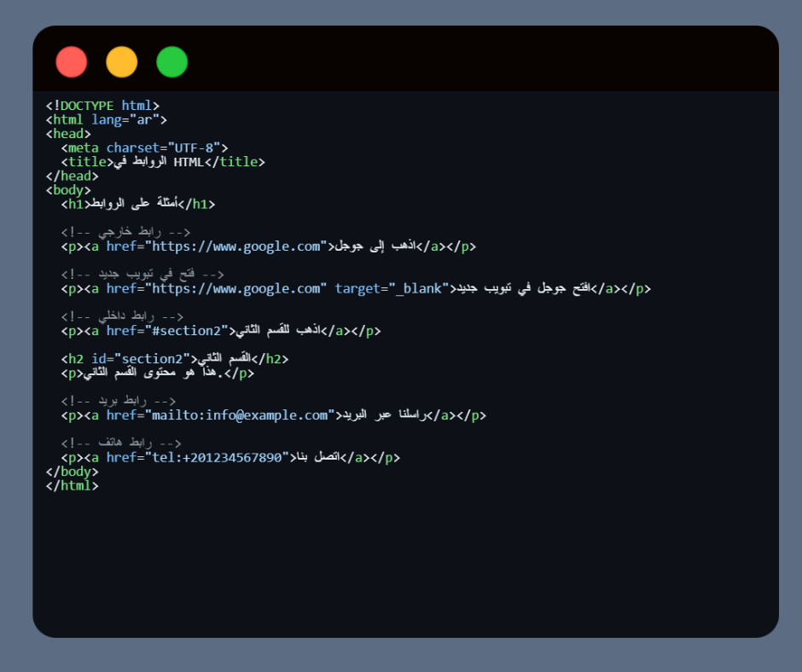Screen dimensions: 802x672
Task: Click the google.com URL without target attribute
Action: [x=236, y=246]
